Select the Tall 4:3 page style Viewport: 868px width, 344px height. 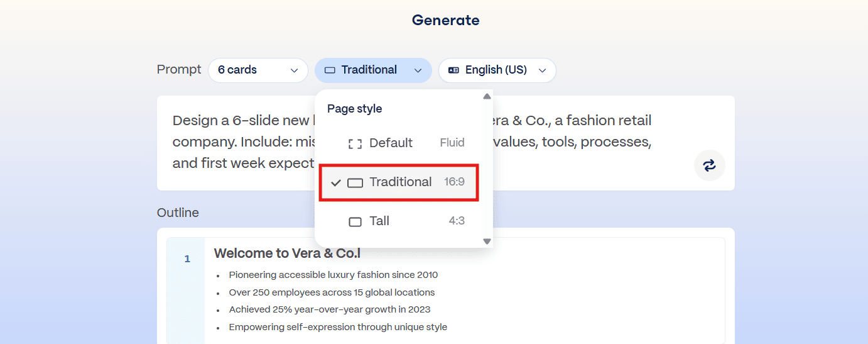pos(399,221)
